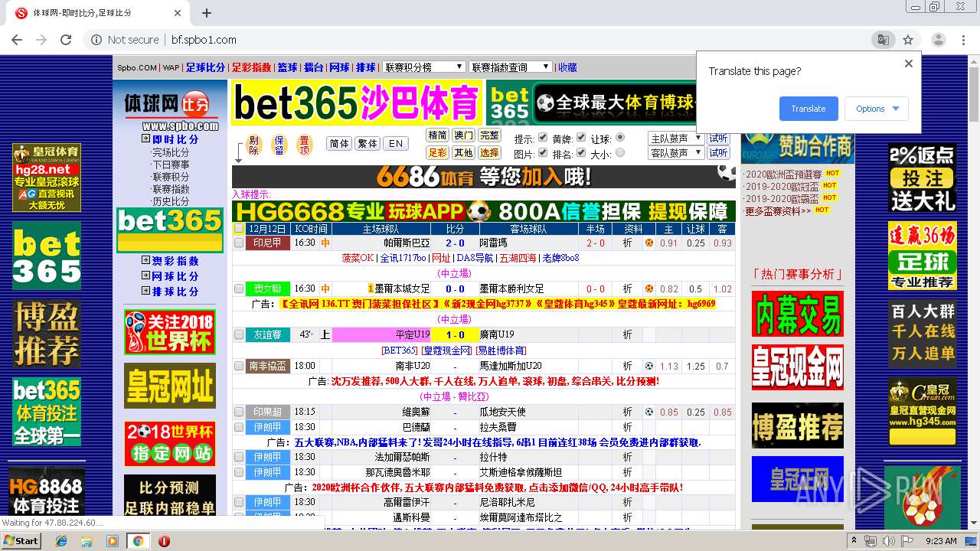Screen dimensions: 980x551
Task: Toggle the 提示 checkbox
Action: (543, 138)
